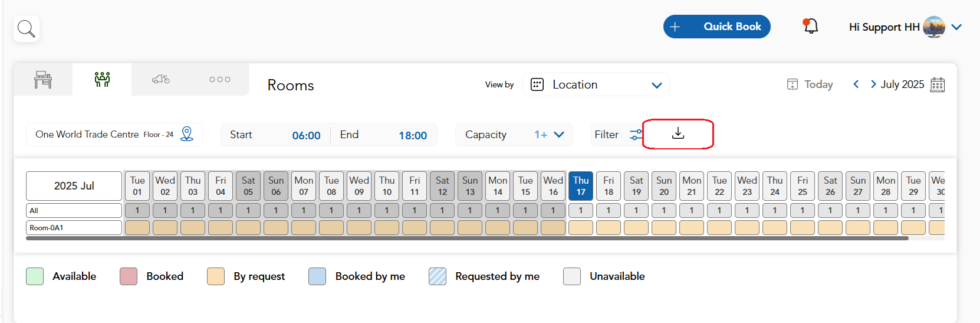Open the three-dots more options tab
This screenshot has width=980, height=323.
(x=219, y=79)
